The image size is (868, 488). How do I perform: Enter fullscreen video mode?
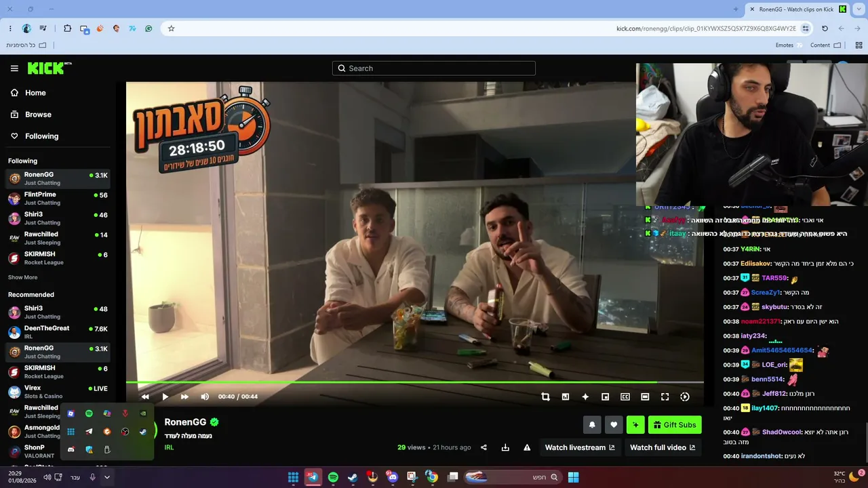(665, 396)
